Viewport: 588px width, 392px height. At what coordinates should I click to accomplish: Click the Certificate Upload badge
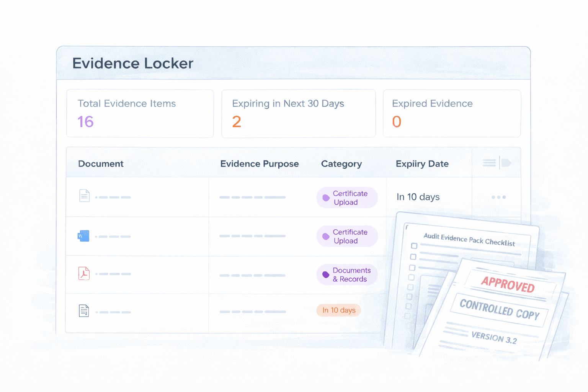tap(347, 197)
